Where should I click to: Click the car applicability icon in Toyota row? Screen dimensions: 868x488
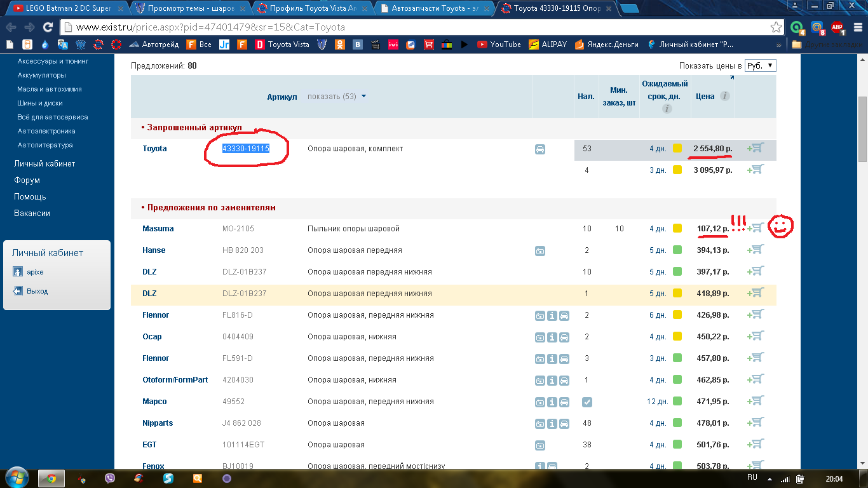(539, 149)
